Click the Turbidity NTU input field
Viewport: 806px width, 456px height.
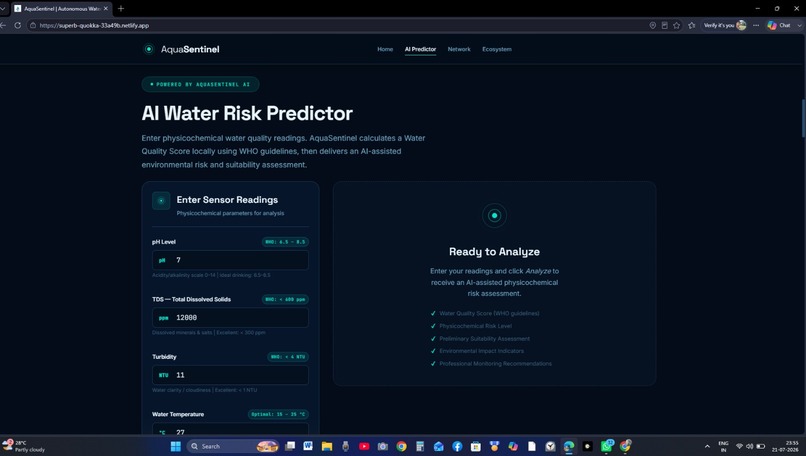point(230,375)
